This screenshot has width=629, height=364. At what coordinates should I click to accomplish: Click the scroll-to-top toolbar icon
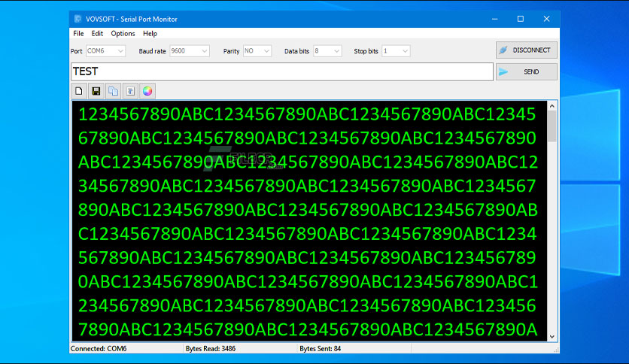click(x=130, y=91)
